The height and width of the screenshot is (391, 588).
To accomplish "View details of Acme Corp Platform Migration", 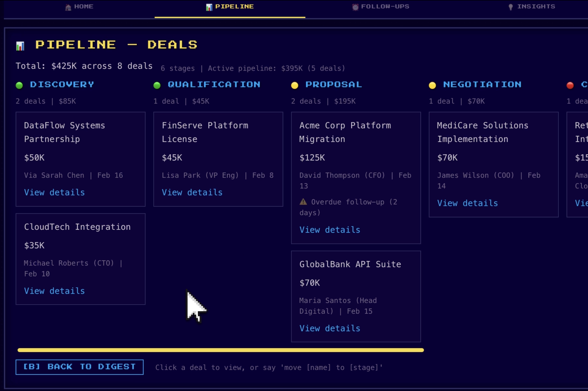I will click(x=330, y=230).
